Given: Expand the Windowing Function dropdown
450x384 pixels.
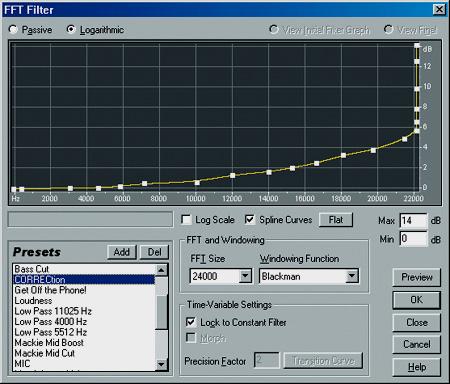Looking at the screenshot, I should point(352,276).
